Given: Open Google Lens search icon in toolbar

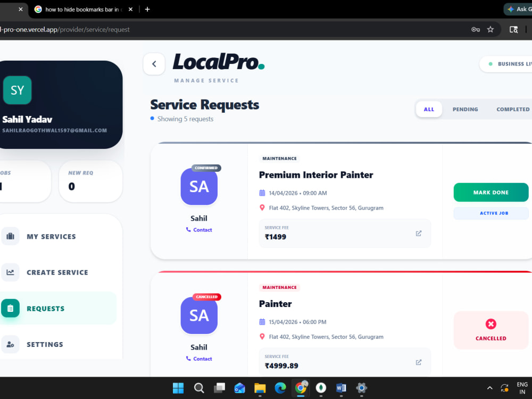Looking at the screenshot, I should click(514, 29).
